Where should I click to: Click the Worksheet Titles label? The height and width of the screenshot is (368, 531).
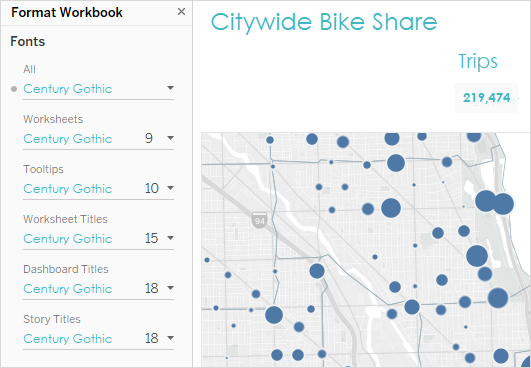click(65, 219)
